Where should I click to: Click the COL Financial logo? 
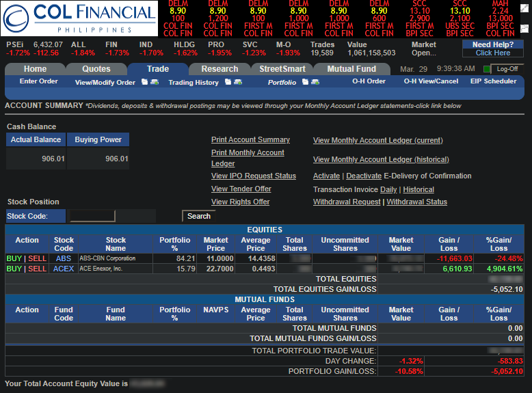(79, 18)
